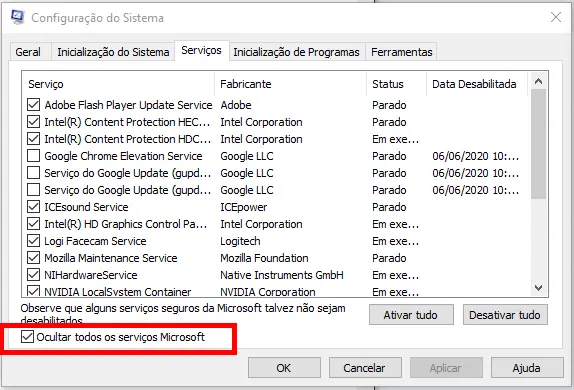
Task: Sort by the Data Desabilitada column header
Action: (x=477, y=84)
